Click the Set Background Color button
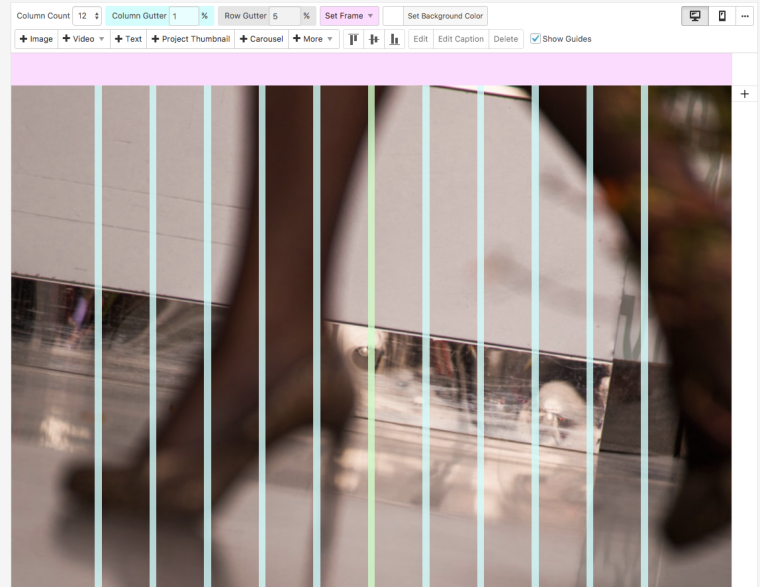This screenshot has height=587, width=760. (445, 16)
